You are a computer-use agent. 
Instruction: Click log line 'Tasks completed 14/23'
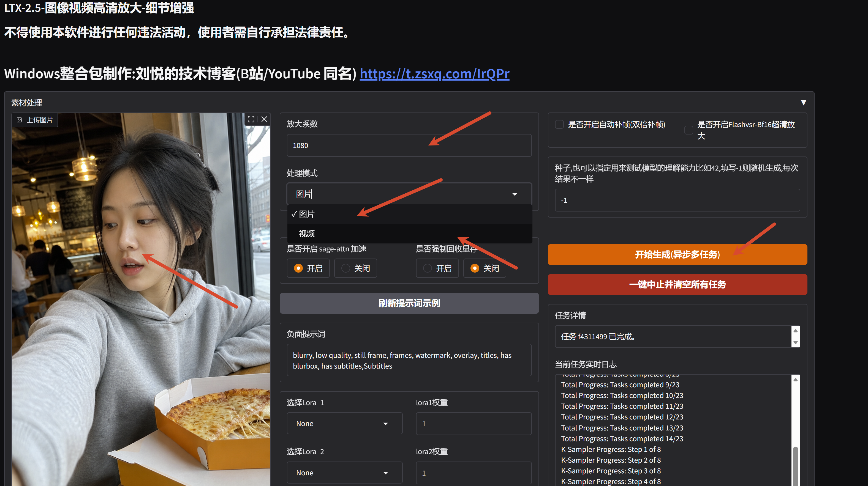622,438
